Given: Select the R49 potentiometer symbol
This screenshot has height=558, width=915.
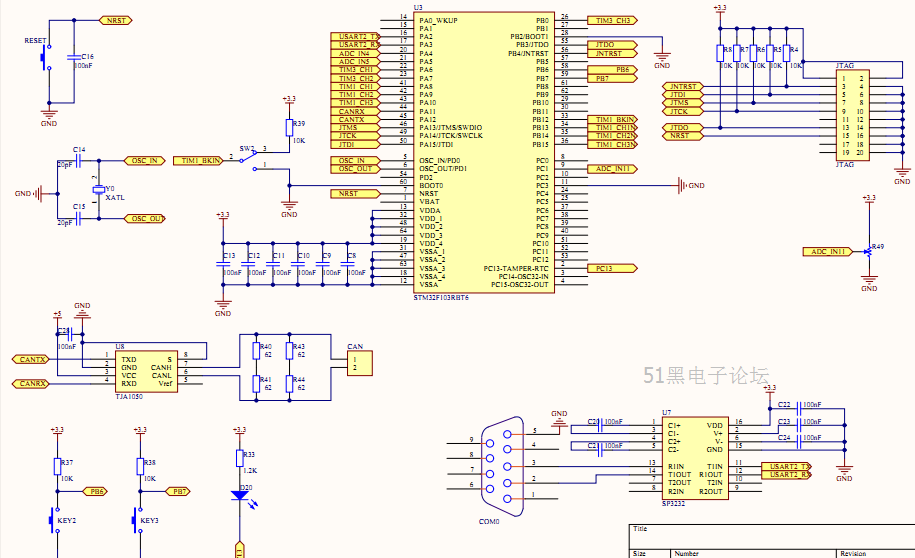Looking at the screenshot, I should pyautogui.click(x=869, y=252).
